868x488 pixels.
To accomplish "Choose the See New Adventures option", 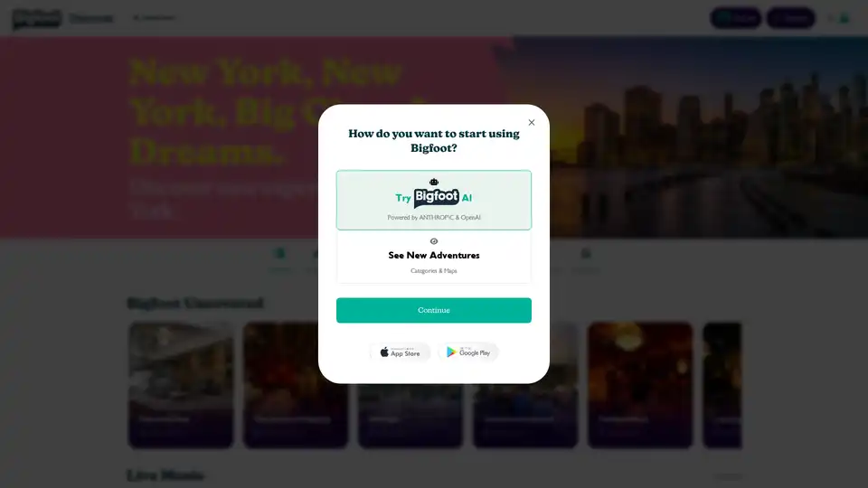I will pyautogui.click(x=433, y=257).
